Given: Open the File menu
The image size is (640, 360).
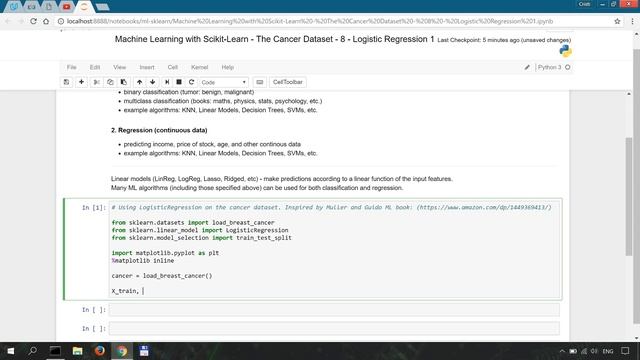Looking at the screenshot, I should coord(71,67).
